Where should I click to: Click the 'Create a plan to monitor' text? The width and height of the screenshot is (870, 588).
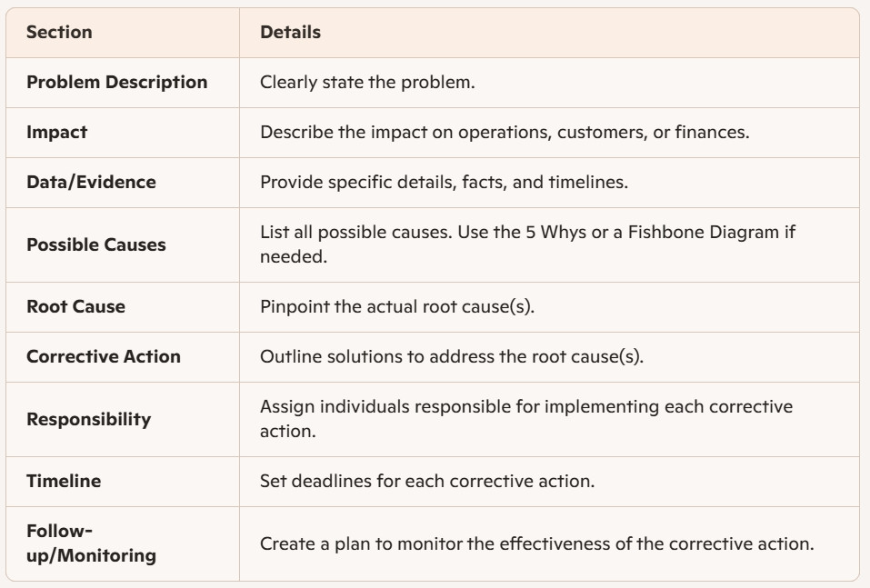pos(536,543)
